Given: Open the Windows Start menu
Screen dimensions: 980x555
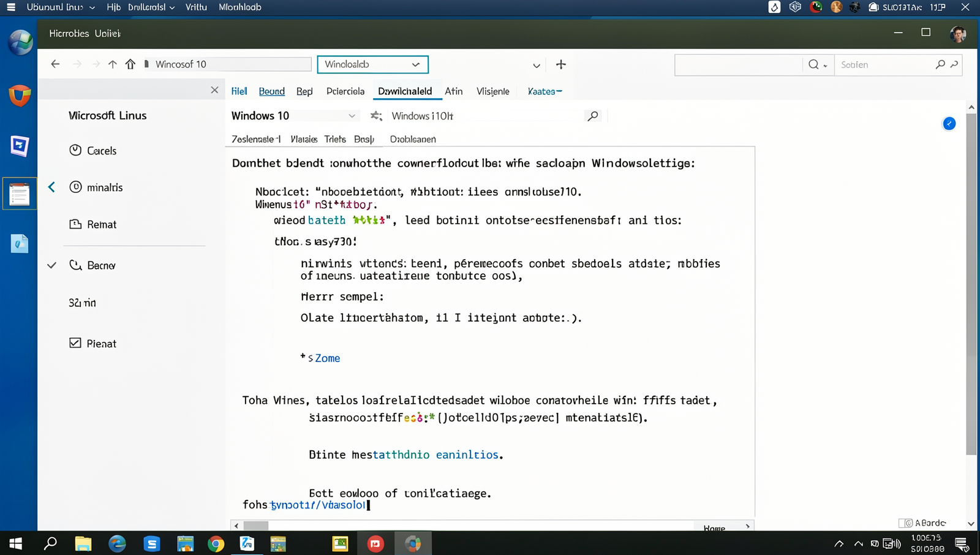Looking at the screenshot, I should [16, 543].
